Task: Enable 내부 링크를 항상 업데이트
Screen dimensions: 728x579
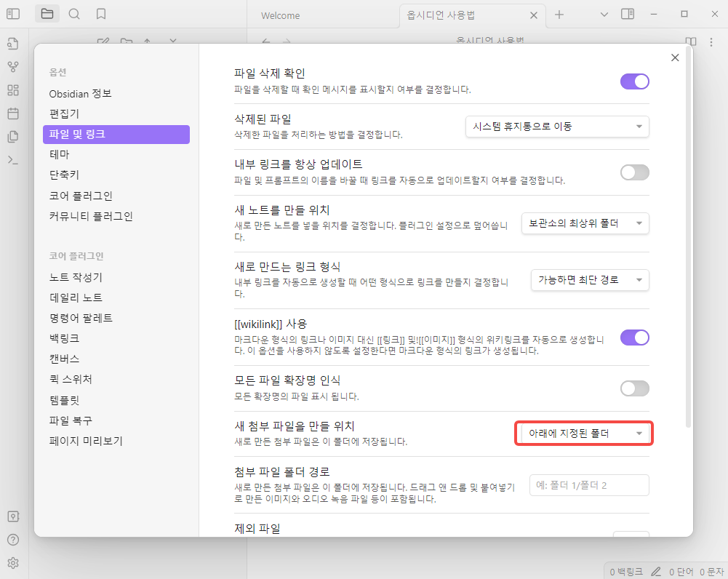Action: click(x=634, y=172)
